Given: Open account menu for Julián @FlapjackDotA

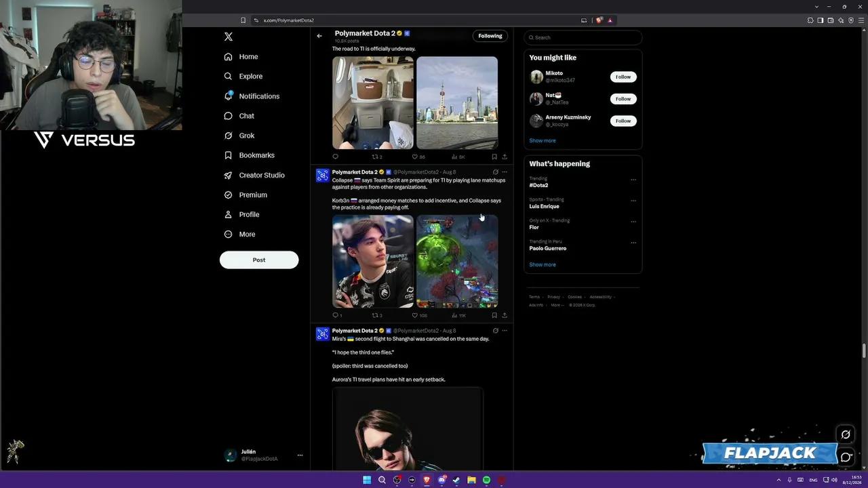Looking at the screenshot, I should (x=264, y=455).
